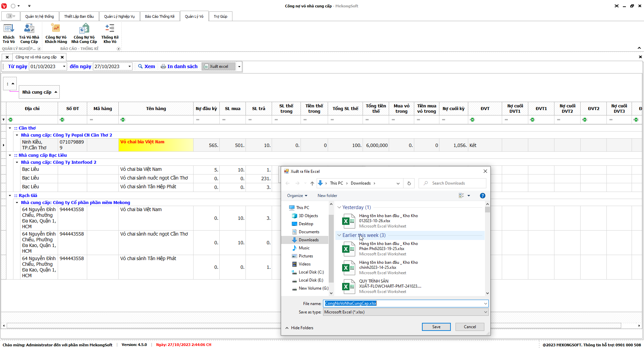Click the Xem search button

pos(147,66)
